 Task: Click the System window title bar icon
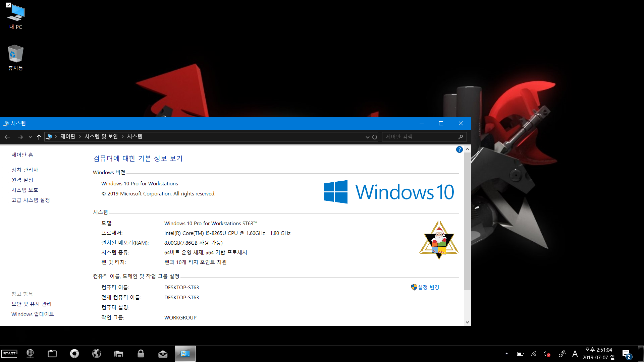click(6, 123)
